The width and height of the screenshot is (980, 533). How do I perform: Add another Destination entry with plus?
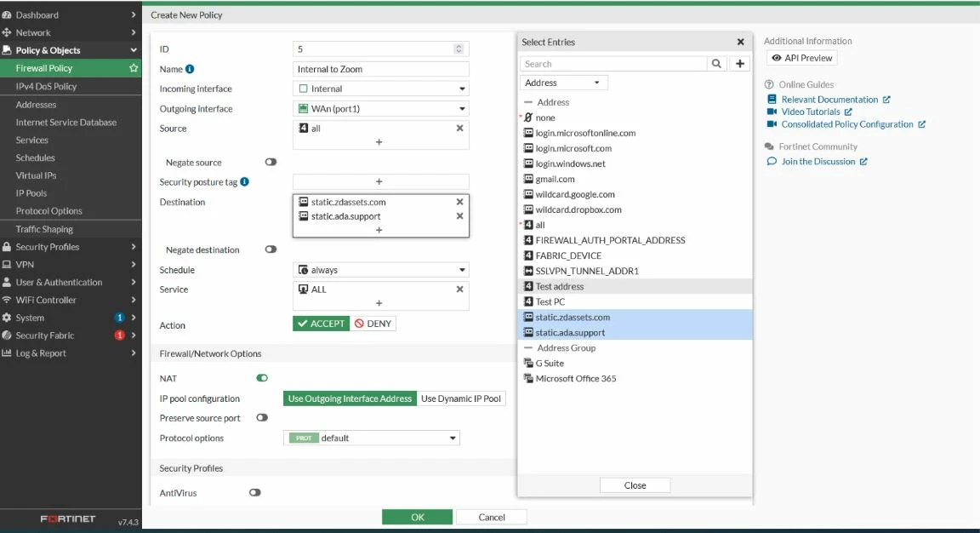click(x=379, y=230)
